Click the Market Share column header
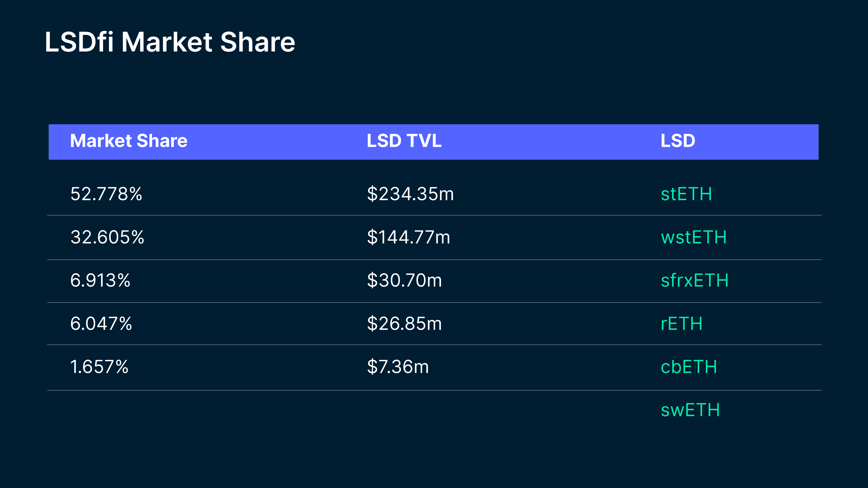Image resolution: width=868 pixels, height=488 pixels. 129,141
